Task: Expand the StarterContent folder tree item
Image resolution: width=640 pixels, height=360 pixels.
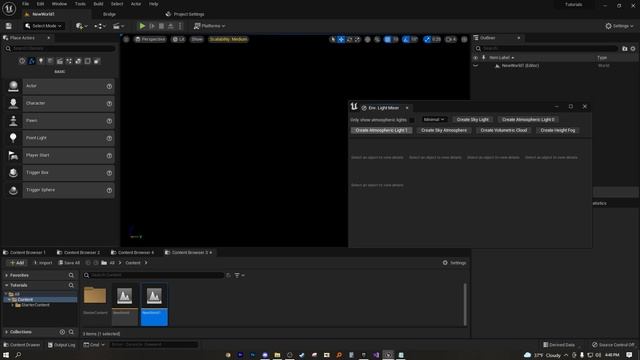Action: pyautogui.click(x=13, y=305)
